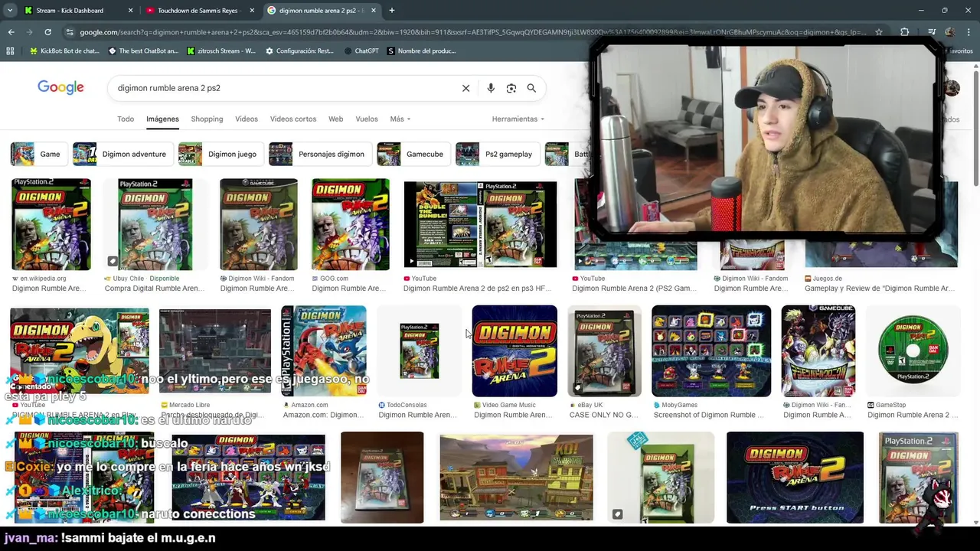Image resolution: width=980 pixels, height=551 pixels.
Task: Start voice search with the microphone icon
Action: tap(491, 88)
